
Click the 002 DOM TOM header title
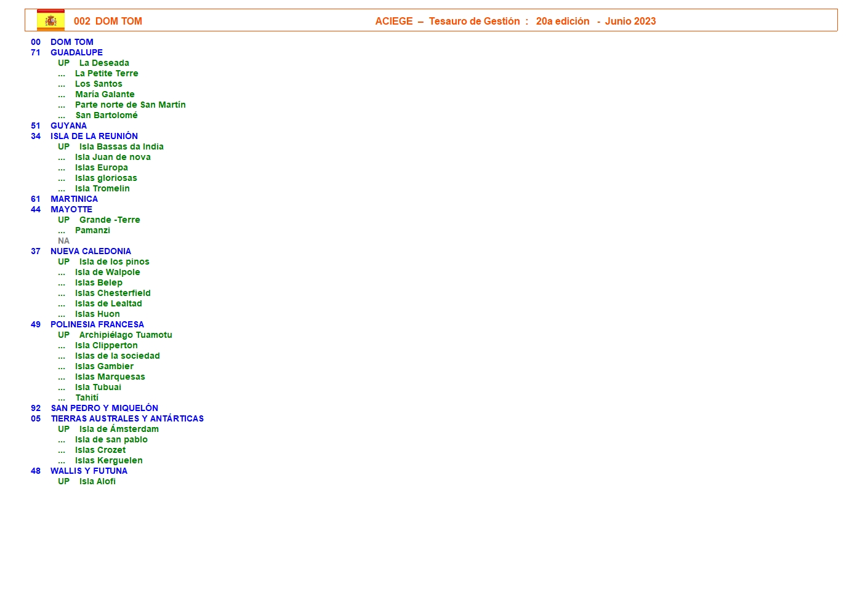[108, 21]
